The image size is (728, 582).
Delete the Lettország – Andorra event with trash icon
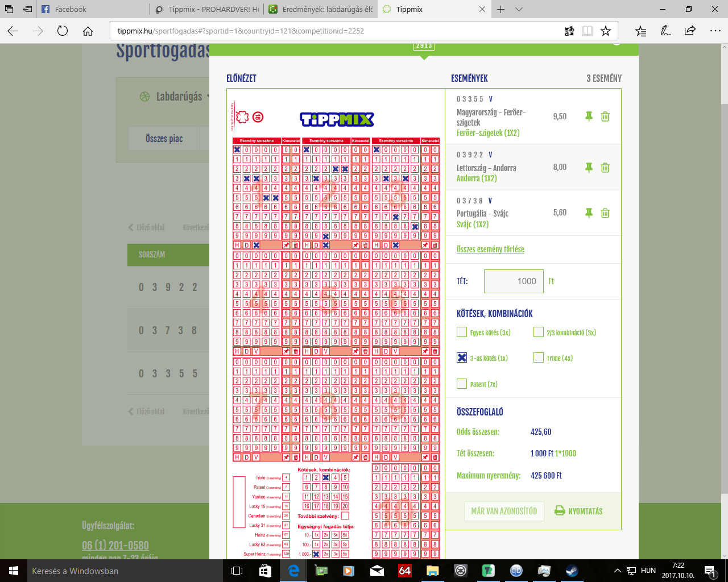(605, 168)
